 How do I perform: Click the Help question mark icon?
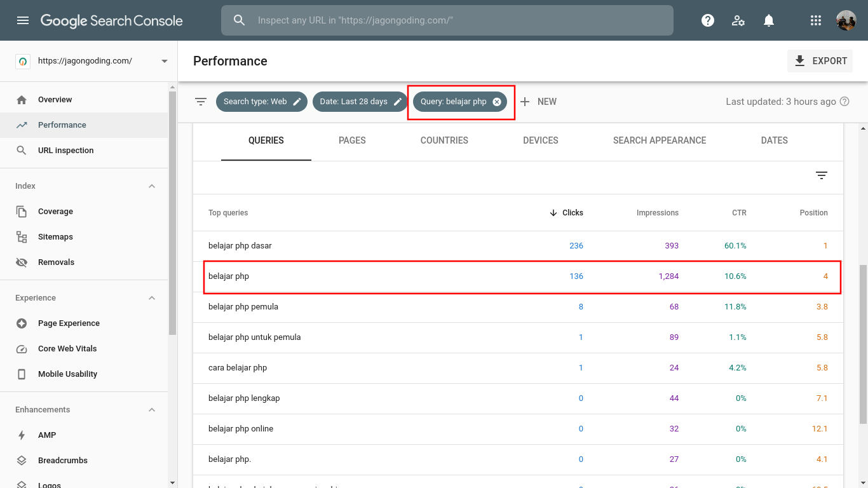pyautogui.click(x=708, y=20)
